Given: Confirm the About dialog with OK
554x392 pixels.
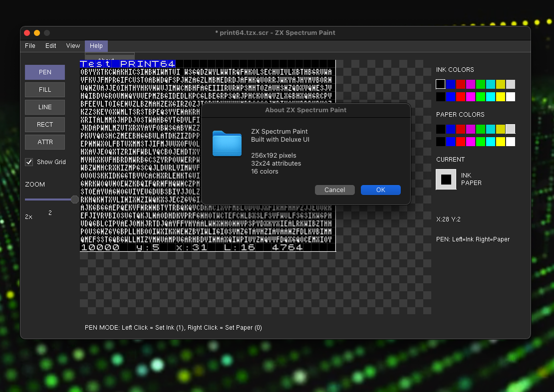Looking at the screenshot, I should tap(380, 190).
